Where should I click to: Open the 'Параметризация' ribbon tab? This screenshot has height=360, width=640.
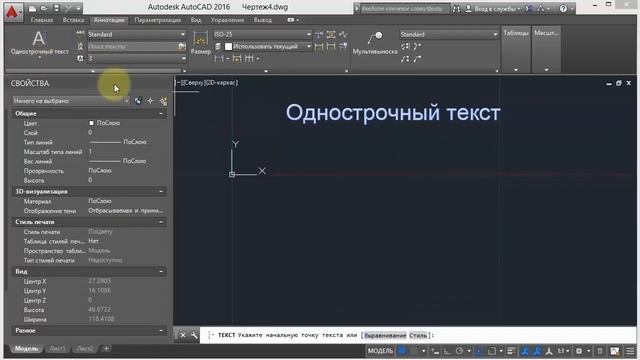pos(158,20)
